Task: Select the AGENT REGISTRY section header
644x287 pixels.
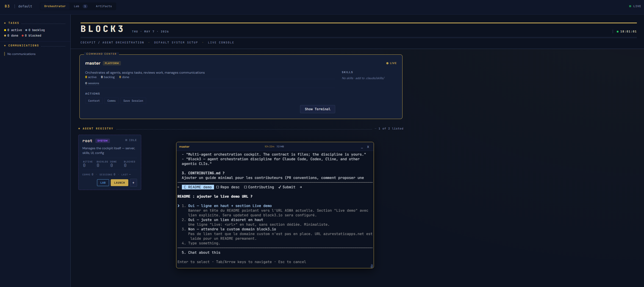Action: tap(98, 128)
